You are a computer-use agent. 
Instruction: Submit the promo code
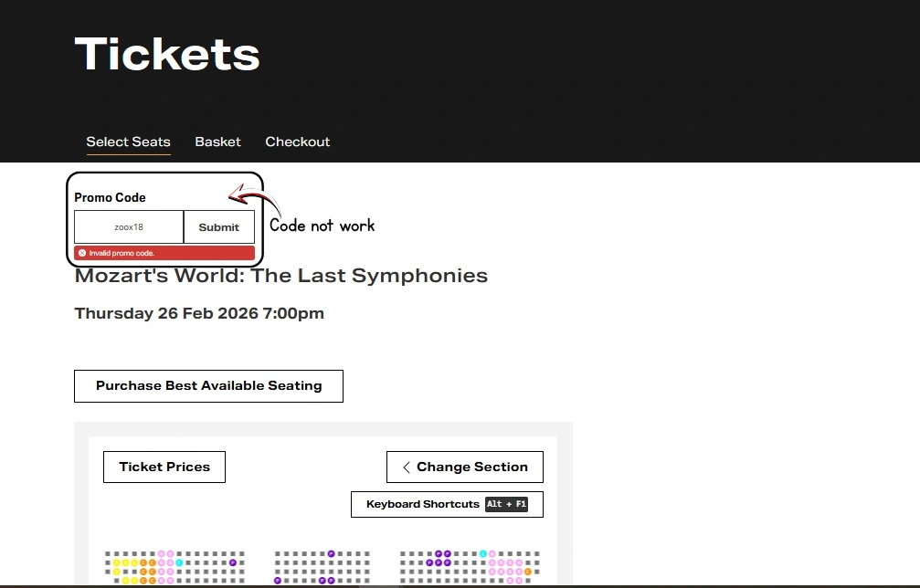219,227
